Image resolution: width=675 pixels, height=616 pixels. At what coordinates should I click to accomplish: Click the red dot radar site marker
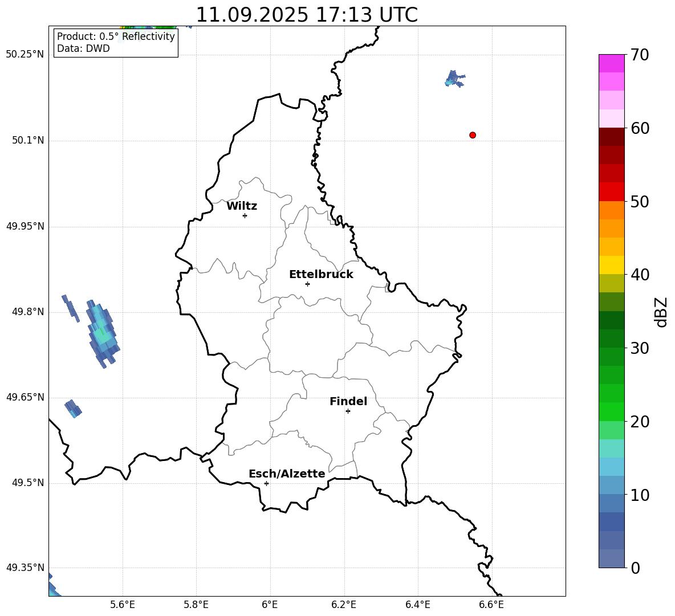pos(473,135)
